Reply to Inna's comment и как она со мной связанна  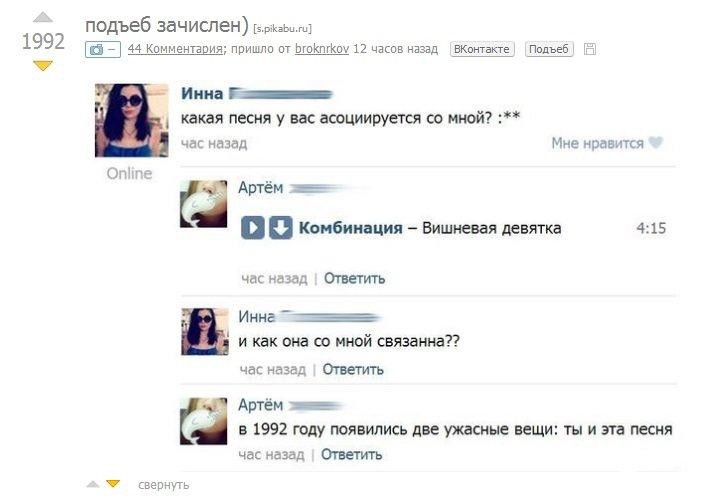point(353,369)
